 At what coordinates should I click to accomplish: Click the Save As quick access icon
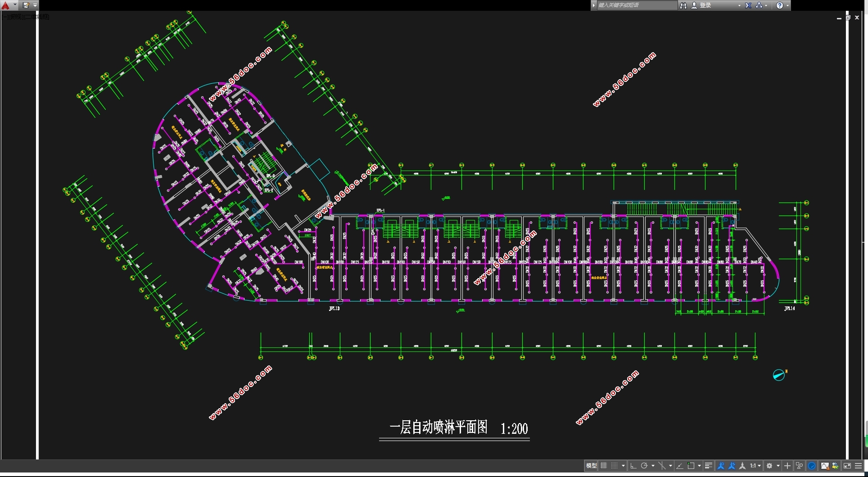pyautogui.click(x=26, y=5)
